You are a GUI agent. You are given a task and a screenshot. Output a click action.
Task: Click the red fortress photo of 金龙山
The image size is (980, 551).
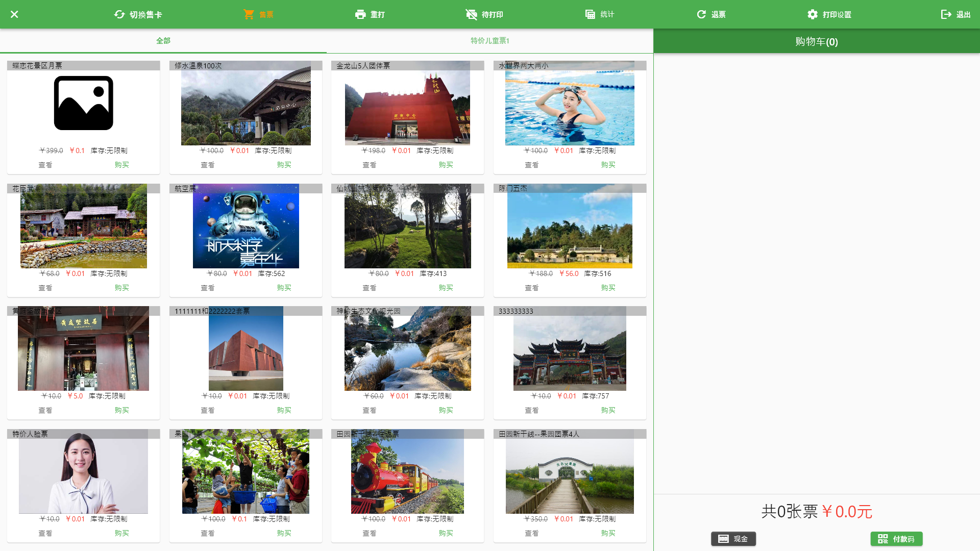coord(407,103)
